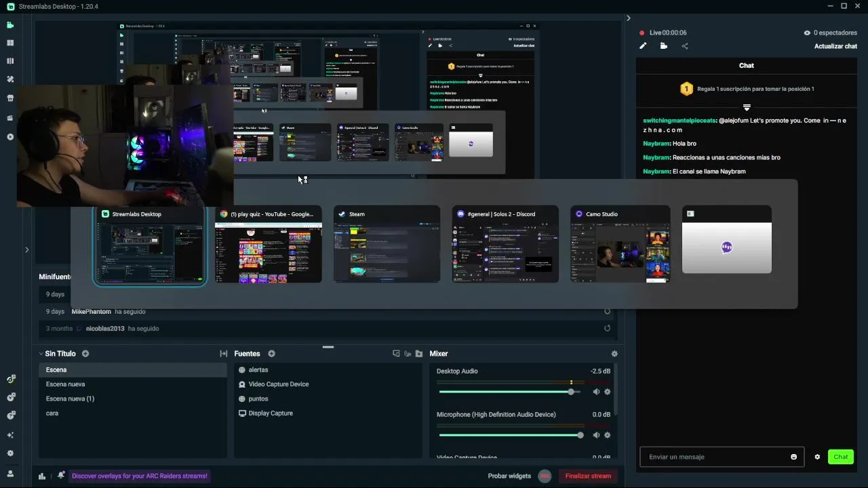Mute Microphone speaker icon
This screenshot has width=868, height=488.
(x=596, y=435)
